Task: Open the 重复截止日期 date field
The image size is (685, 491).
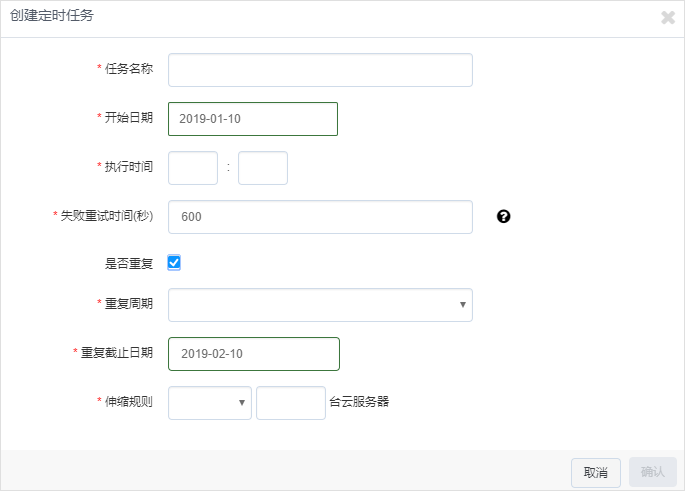Action: coord(254,354)
